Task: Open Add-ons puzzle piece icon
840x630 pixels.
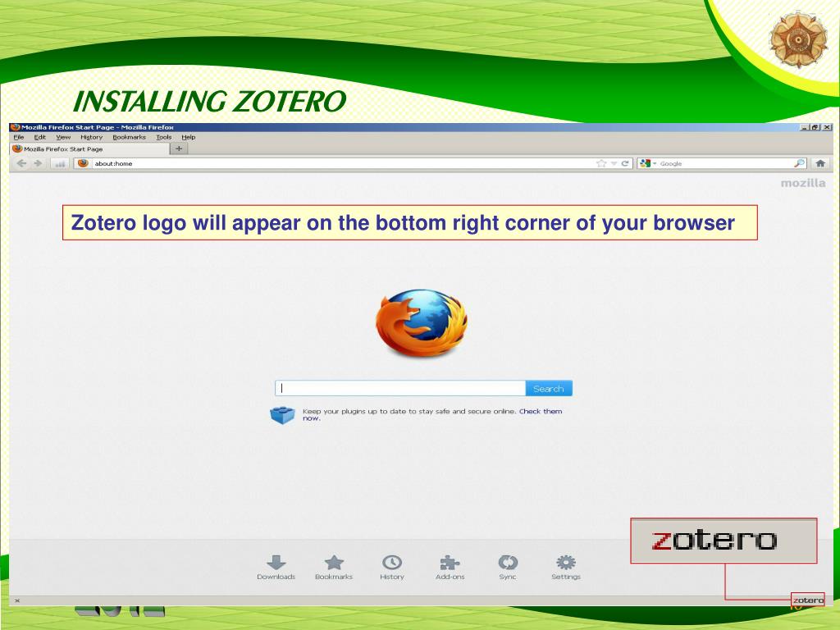Action: [450, 568]
